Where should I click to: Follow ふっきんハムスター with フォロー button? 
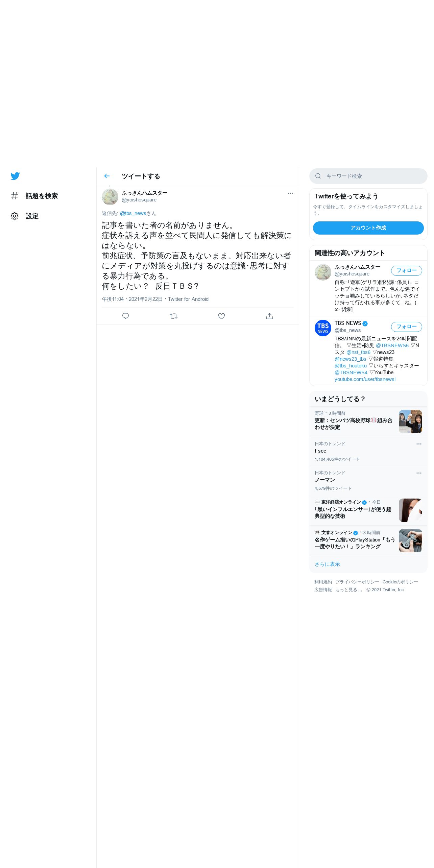coord(406,270)
